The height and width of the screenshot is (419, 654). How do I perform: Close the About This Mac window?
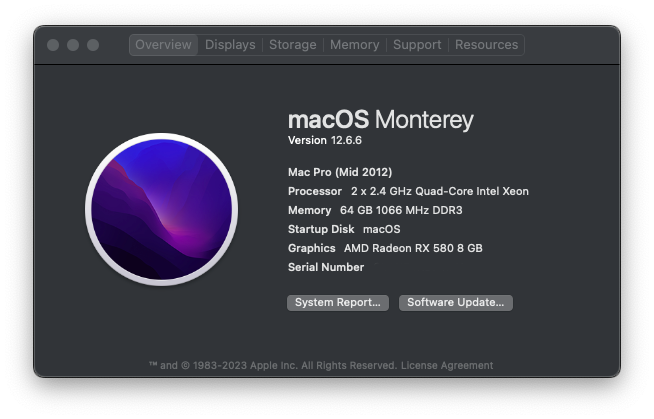pos(53,45)
